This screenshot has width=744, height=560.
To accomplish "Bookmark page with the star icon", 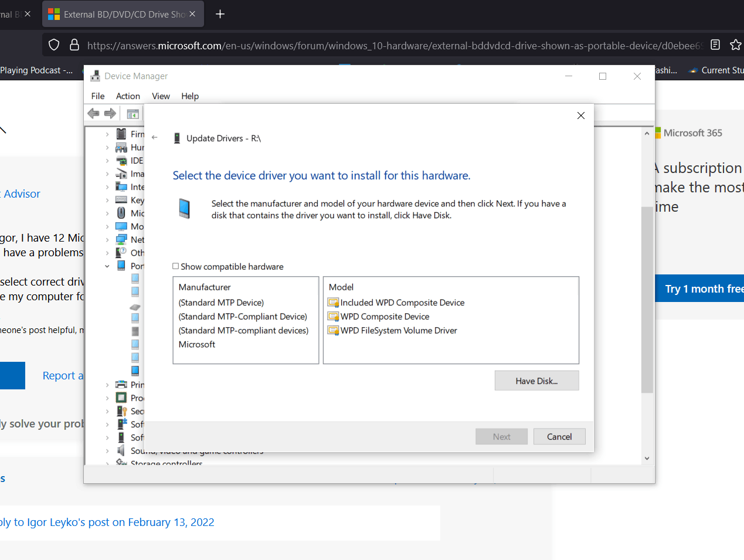I will [x=735, y=45].
